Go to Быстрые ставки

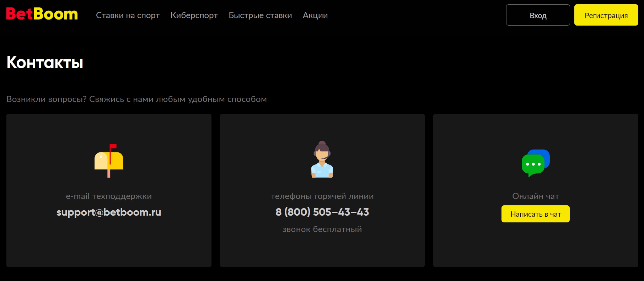(260, 15)
